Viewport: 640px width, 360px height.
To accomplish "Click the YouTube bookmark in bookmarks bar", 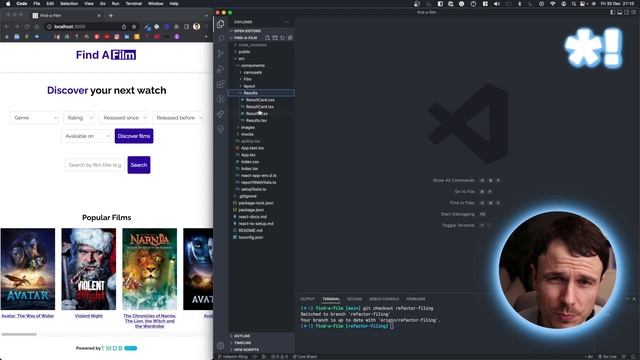I will pos(107,37).
